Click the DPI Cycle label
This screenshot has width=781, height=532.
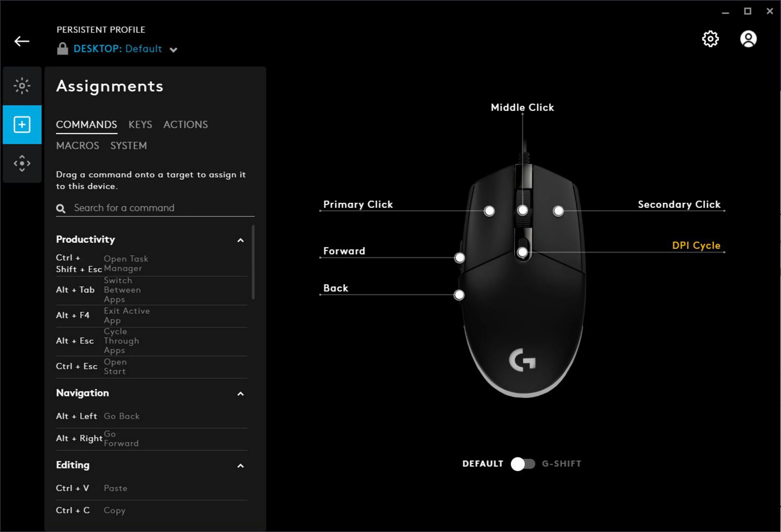point(696,246)
